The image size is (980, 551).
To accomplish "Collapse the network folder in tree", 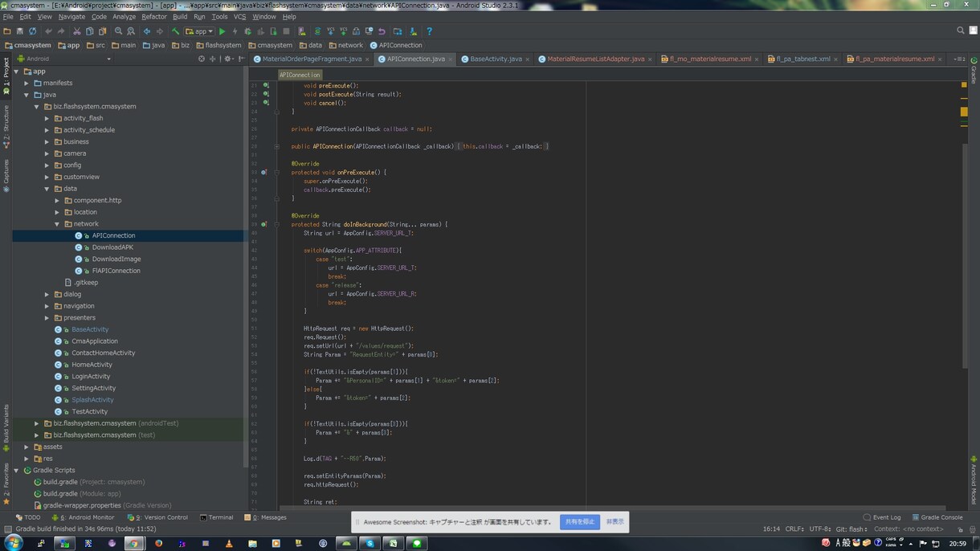I will 57,224.
